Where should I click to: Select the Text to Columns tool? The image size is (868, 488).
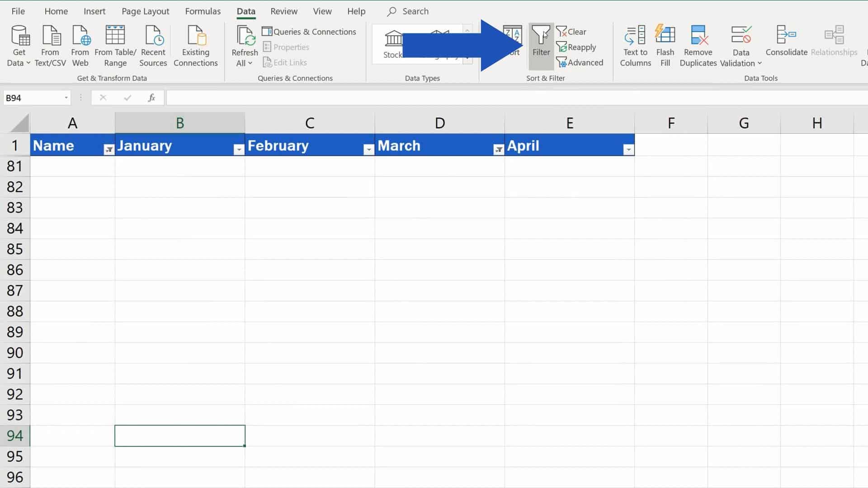coord(635,45)
